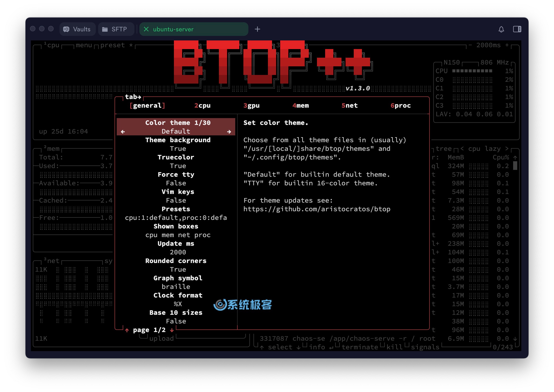
Task: Toggle the Rounded corners option
Action: (x=176, y=265)
